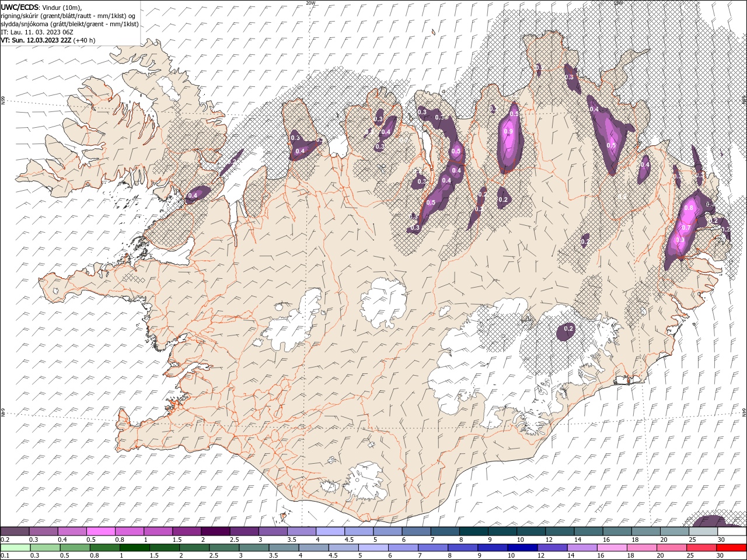Click the 'Vindur (10m)' heading text
The width and height of the screenshot is (747, 560).
[x=62, y=7]
